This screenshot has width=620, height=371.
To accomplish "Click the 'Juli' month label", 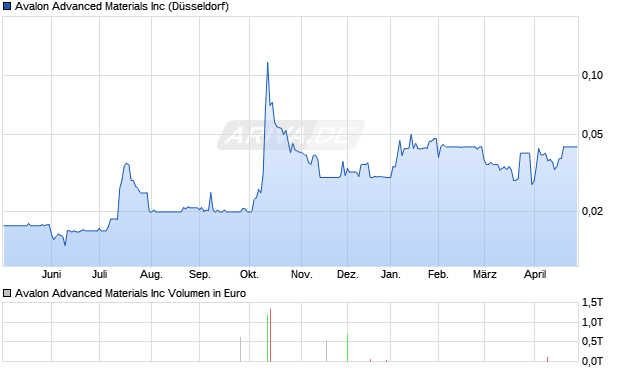I will tap(100, 274).
